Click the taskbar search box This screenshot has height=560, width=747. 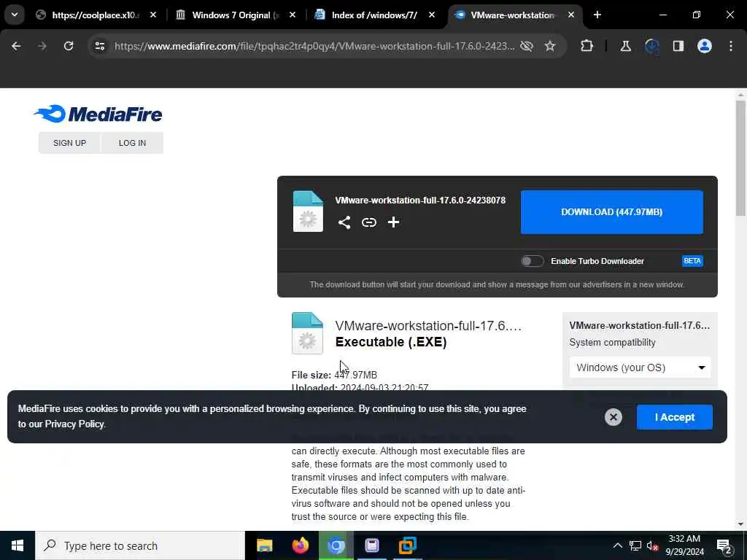coord(139,545)
